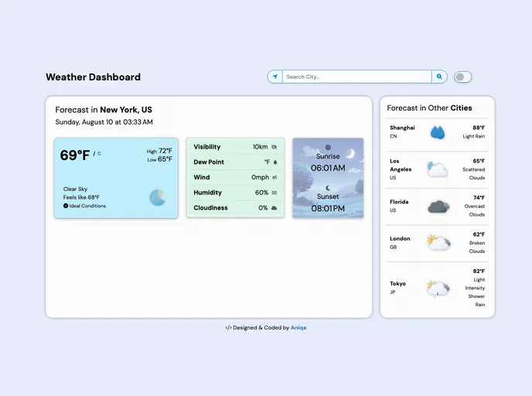Viewport: 532px width, 396px height.
Task: Select the London city name
Action: point(400,238)
